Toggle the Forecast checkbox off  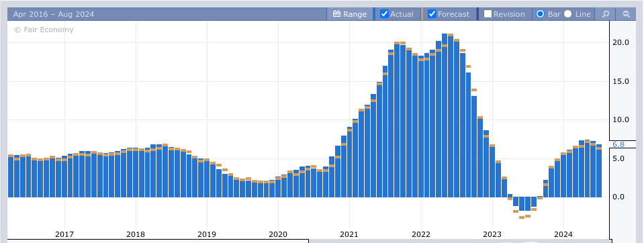point(432,14)
